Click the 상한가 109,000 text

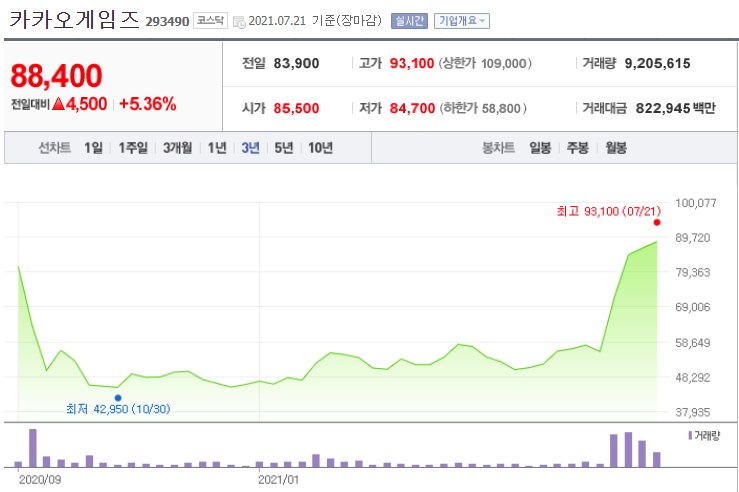(x=485, y=63)
